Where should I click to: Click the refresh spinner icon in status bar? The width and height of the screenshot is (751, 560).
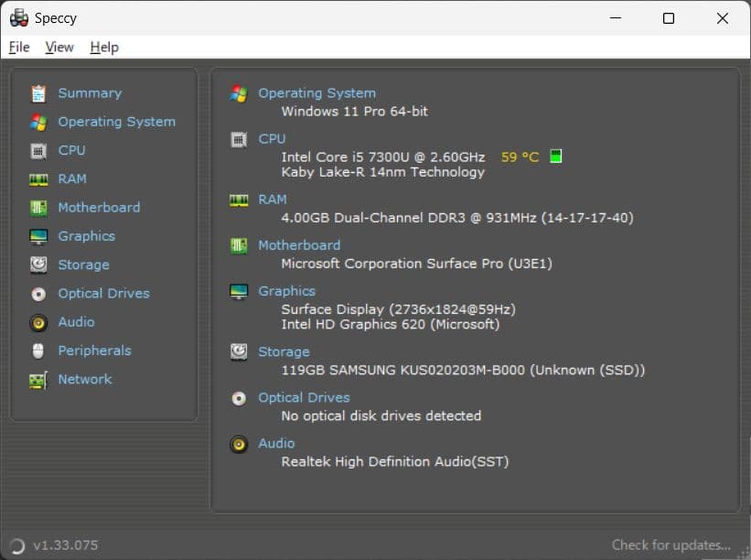click(16, 545)
